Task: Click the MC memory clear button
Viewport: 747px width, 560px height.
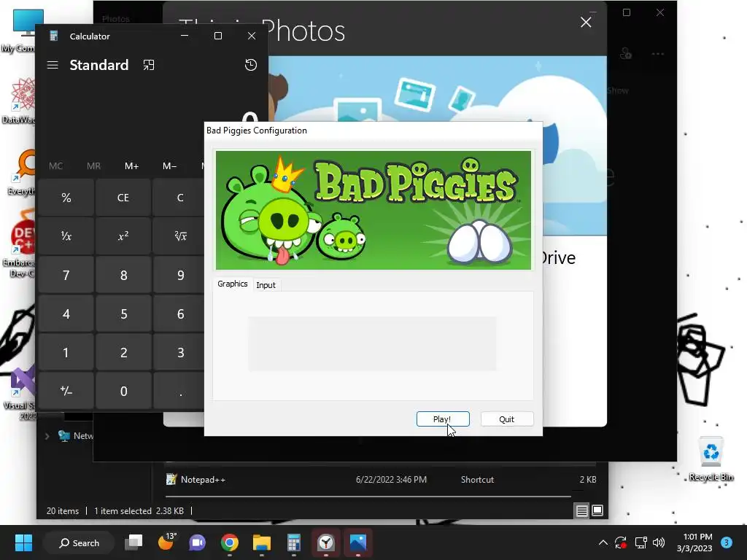Action: [55, 166]
